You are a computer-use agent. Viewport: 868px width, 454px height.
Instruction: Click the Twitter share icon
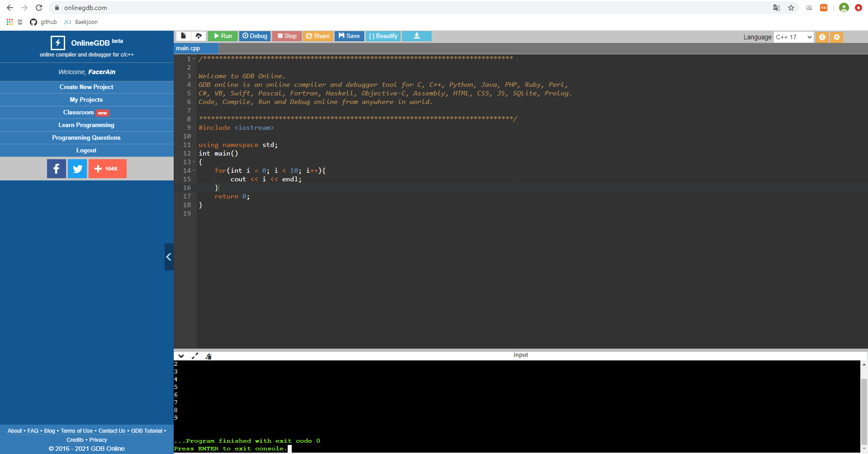point(77,169)
